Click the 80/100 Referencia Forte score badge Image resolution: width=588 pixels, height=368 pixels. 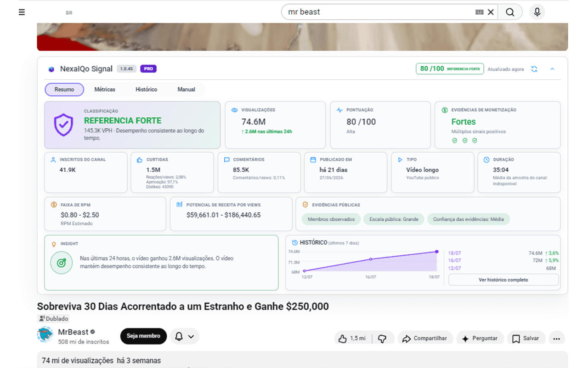tap(450, 69)
